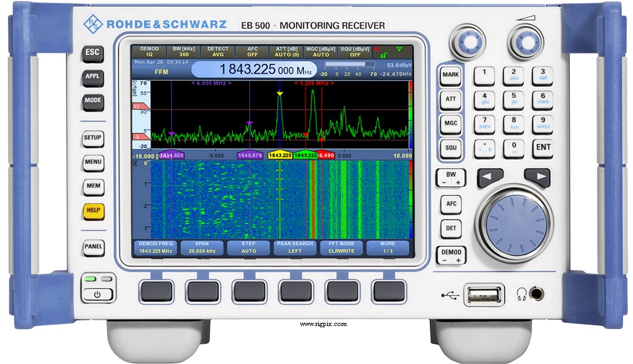Click the DEMOD minus/plus rocker key
633x364 pixels.
coord(451,255)
